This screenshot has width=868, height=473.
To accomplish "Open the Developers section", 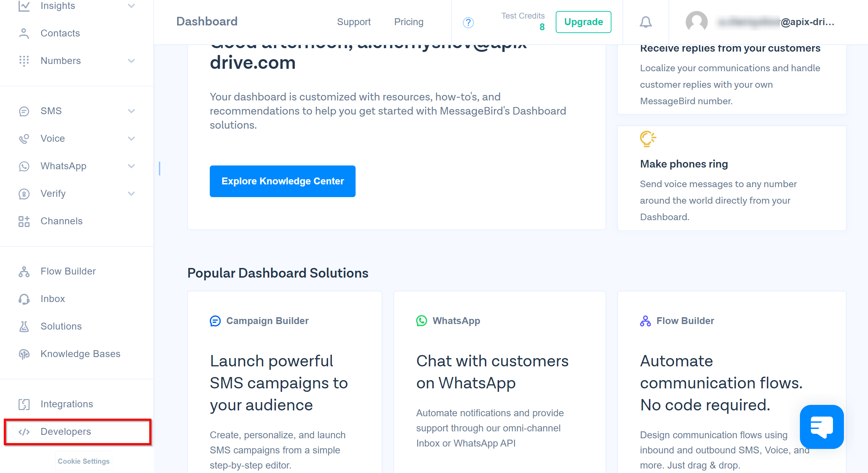I will (65, 432).
